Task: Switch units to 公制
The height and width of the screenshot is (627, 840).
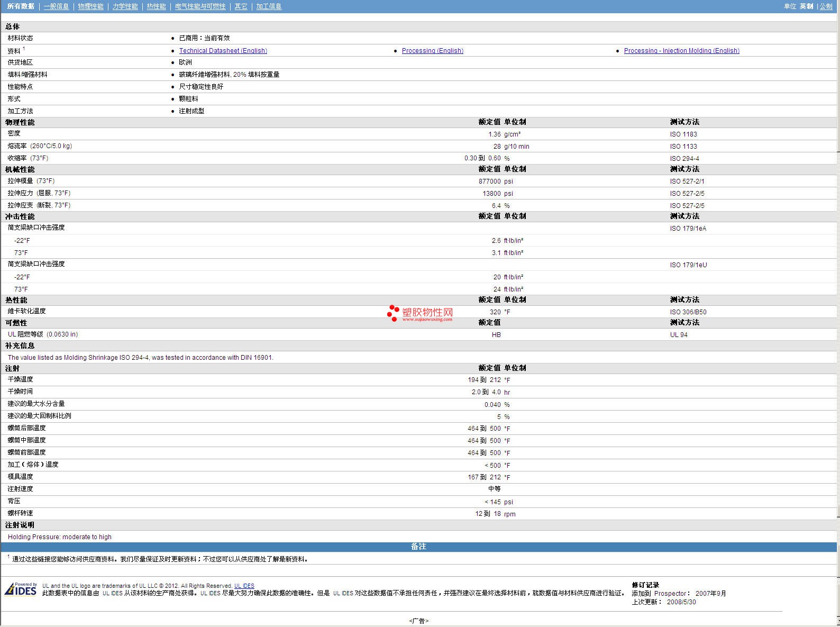Action: tap(826, 6)
